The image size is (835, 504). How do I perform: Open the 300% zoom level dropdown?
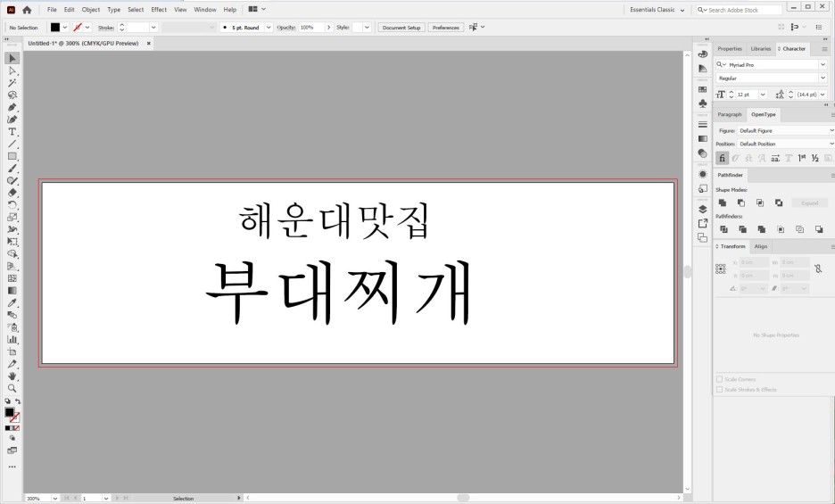(54, 498)
